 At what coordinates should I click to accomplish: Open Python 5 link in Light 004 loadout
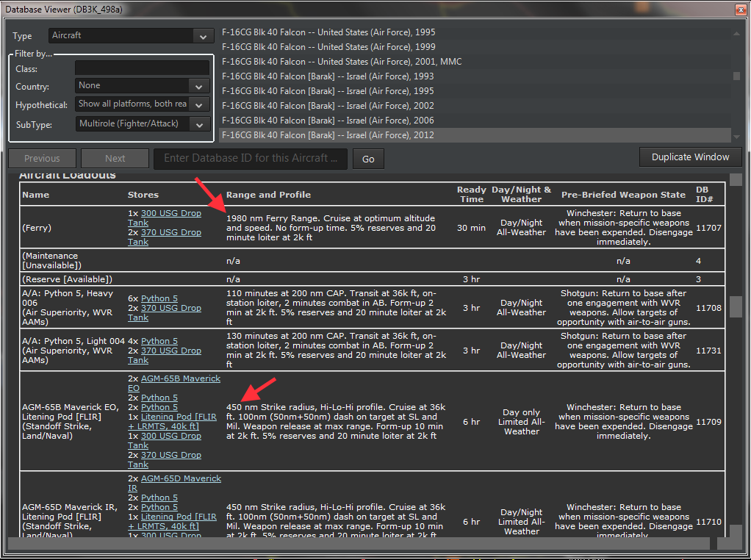pyautogui.click(x=159, y=341)
